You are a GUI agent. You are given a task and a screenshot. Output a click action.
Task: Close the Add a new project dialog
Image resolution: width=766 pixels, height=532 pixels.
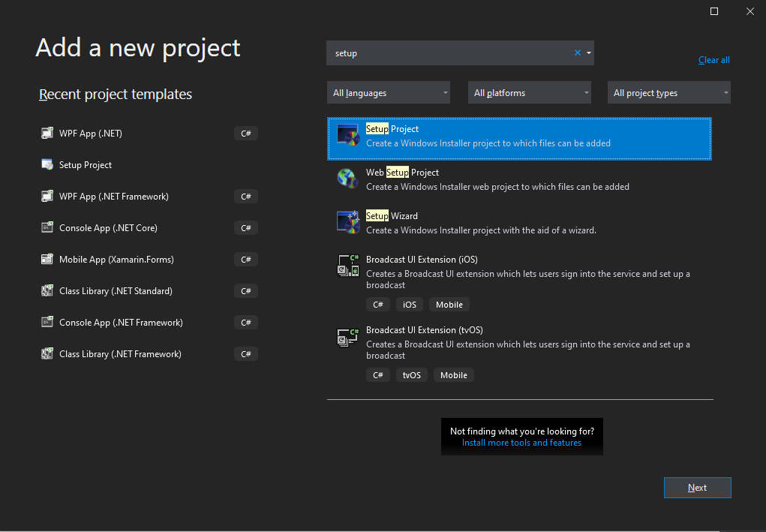click(750, 11)
